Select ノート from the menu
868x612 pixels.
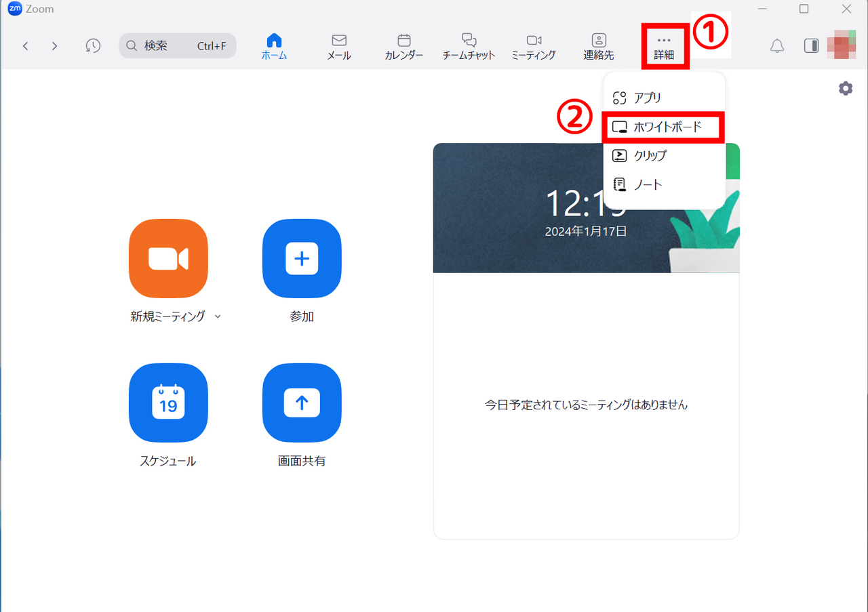(665, 184)
